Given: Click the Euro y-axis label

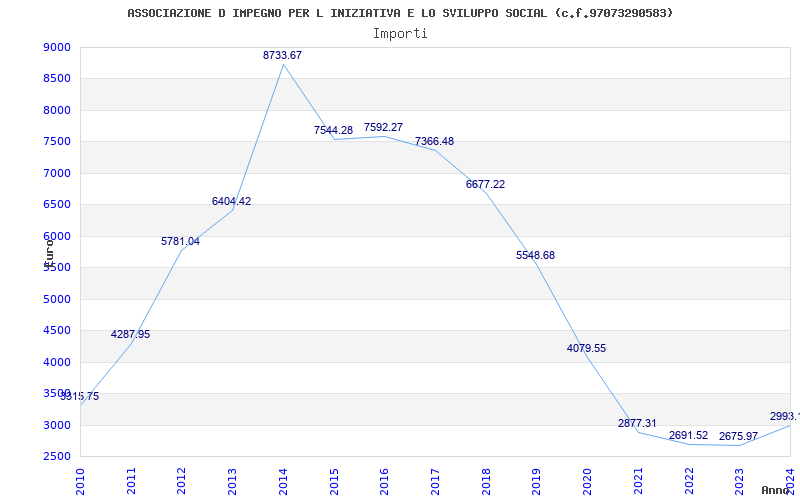Looking at the screenshot, I should coord(49,254).
